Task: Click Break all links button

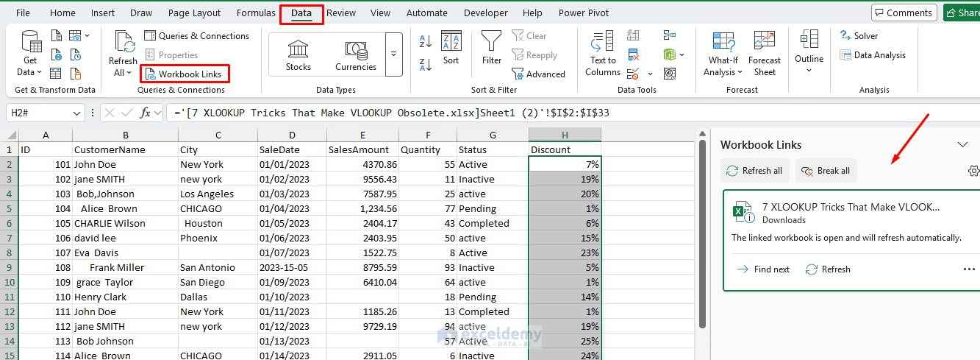Action: [x=826, y=170]
